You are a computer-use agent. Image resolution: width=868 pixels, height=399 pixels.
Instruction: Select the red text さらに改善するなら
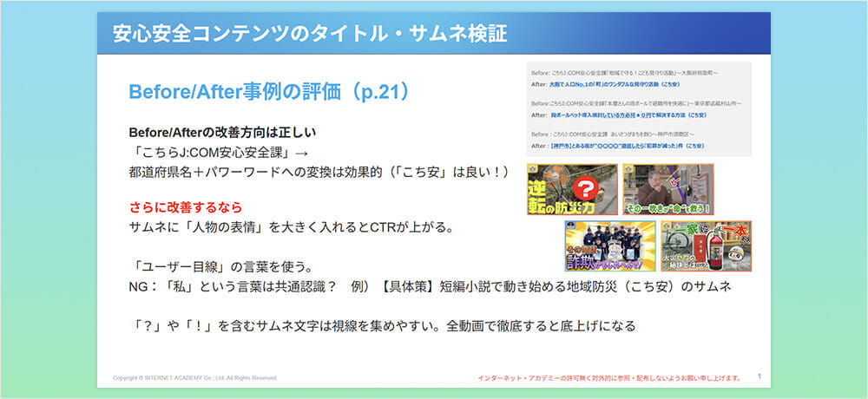[x=186, y=208]
